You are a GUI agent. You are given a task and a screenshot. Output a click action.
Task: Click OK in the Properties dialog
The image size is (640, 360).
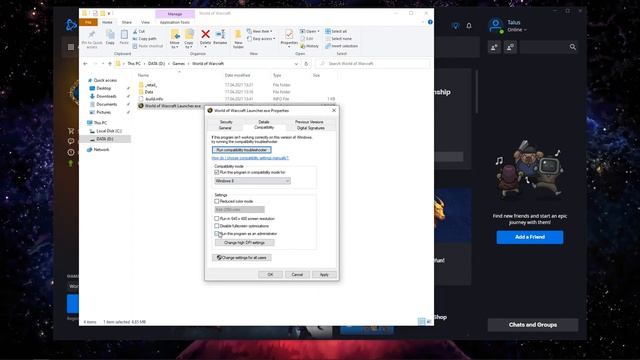coord(270,275)
